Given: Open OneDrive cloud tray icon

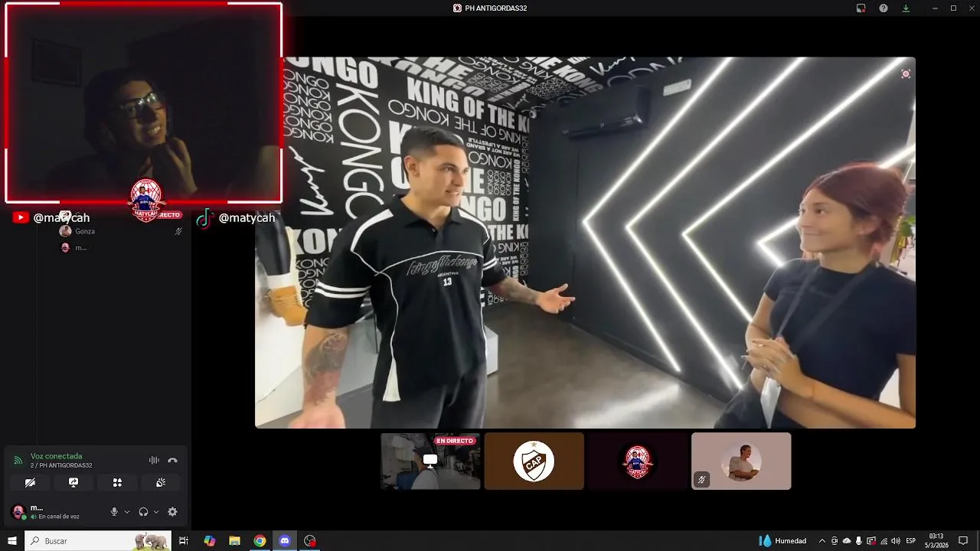Looking at the screenshot, I should [847, 541].
